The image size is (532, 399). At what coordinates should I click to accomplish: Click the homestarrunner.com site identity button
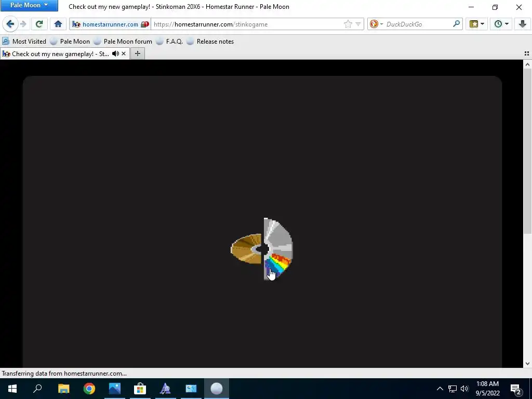coord(105,24)
